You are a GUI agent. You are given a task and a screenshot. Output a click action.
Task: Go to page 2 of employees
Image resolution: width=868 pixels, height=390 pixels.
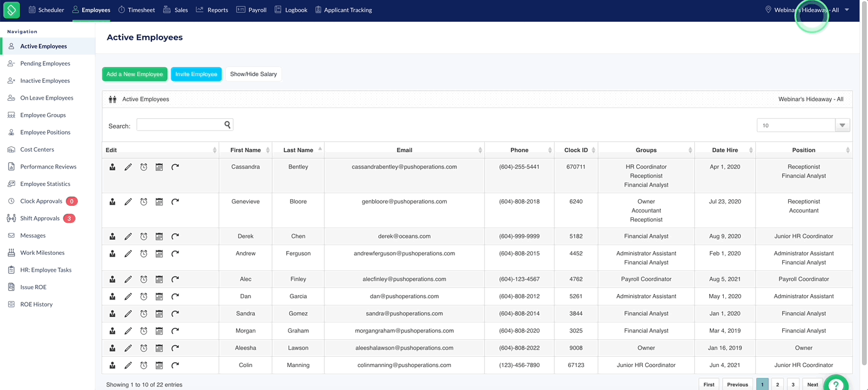[x=777, y=385]
